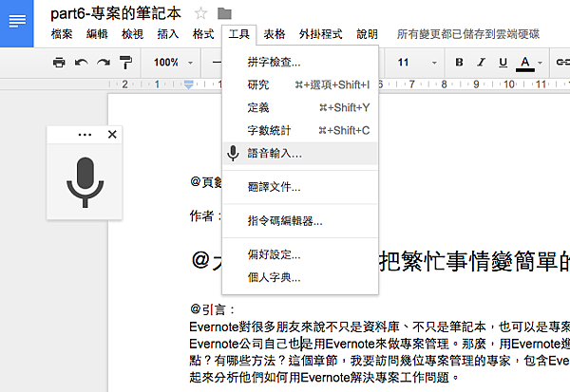Image resolution: width=570 pixels, height=392 pixels.
Task: Click the blue indent marker on ruler
Action: click(x=188, y=85)
